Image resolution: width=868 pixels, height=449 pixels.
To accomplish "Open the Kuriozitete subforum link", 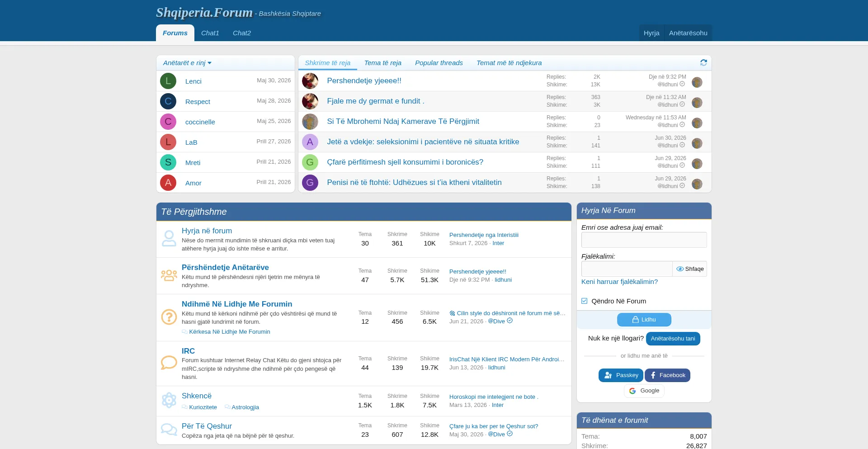I will point(203,407).
